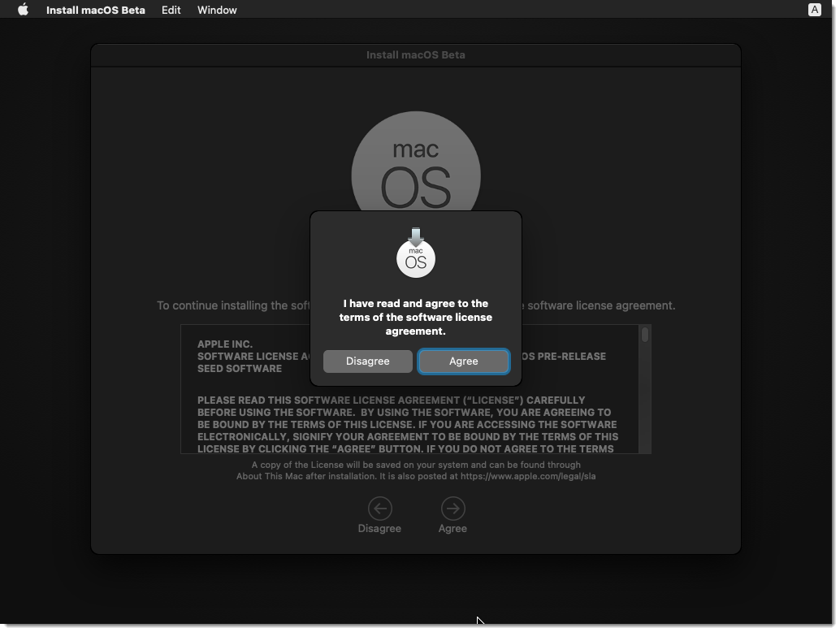Click the 'Install macOS Beta' window title
Image resolution: width=840 pixels, height=632 pixels.
416,54
